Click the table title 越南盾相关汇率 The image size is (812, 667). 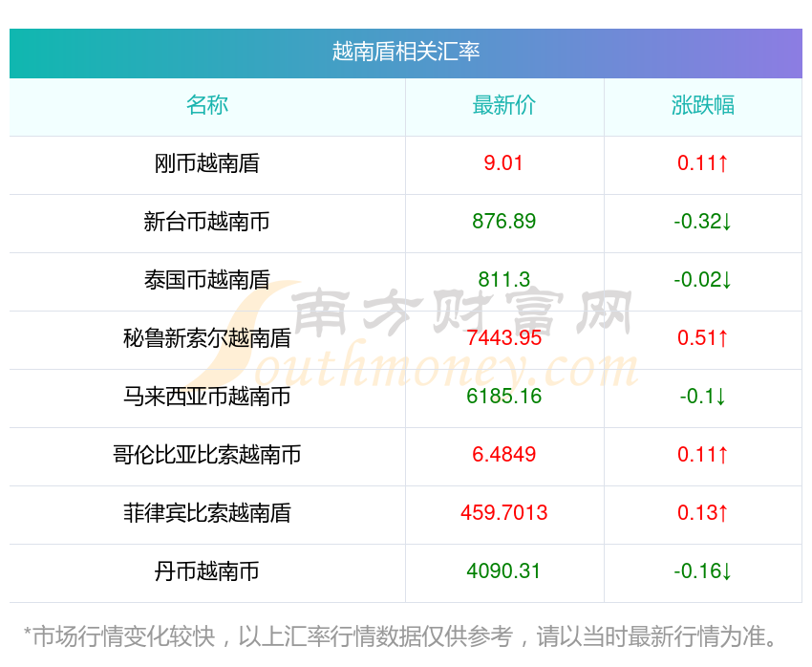pyautogui.click(x=405, y=52)
